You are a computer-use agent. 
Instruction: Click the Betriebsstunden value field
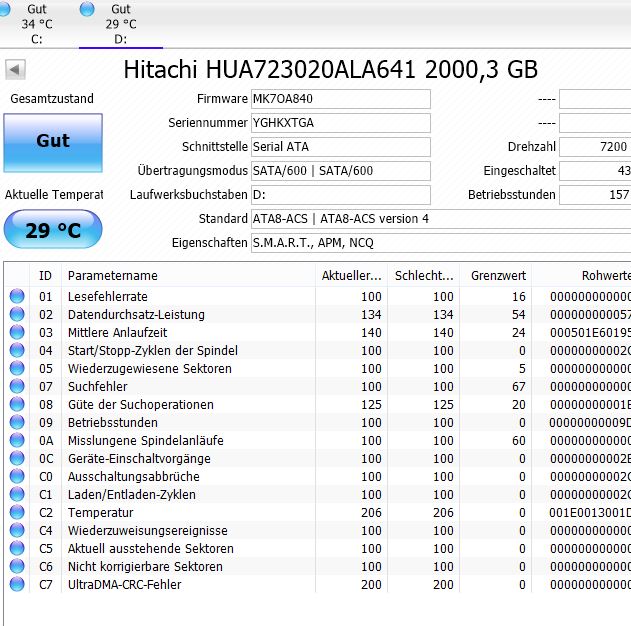pos(595,195)
